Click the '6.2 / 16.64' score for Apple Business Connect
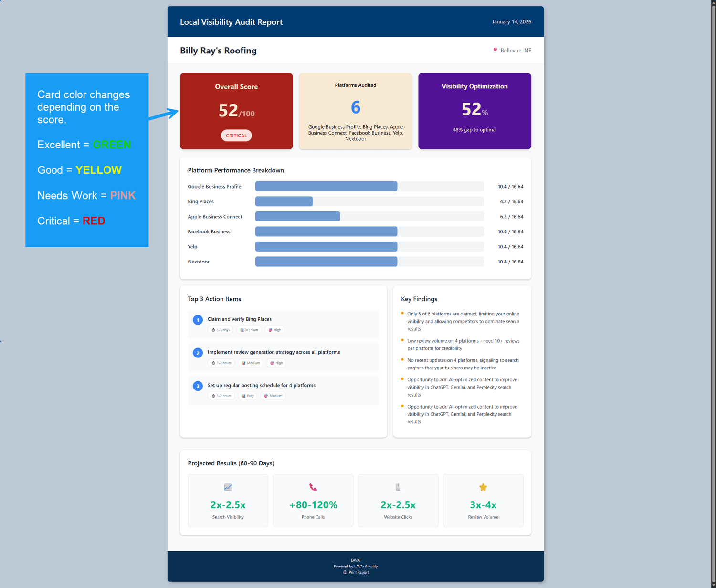The height and width of the screenshot is (588, 716). 512,217
